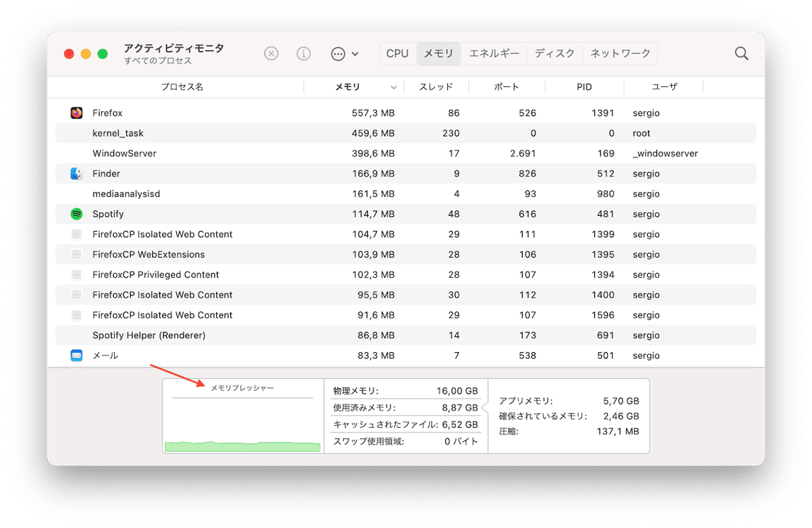Select the kernel_task process row

pyautogui.click(x=118, y=133)
